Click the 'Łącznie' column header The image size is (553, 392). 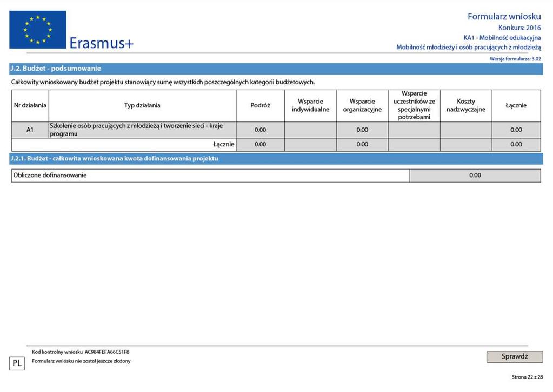point(516,105)
